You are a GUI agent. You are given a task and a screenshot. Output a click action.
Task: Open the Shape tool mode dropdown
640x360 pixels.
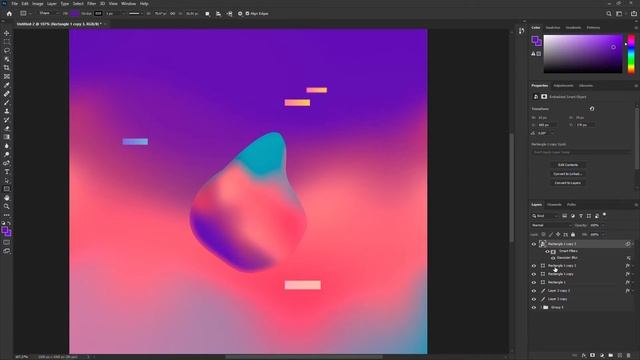[48, 13]
